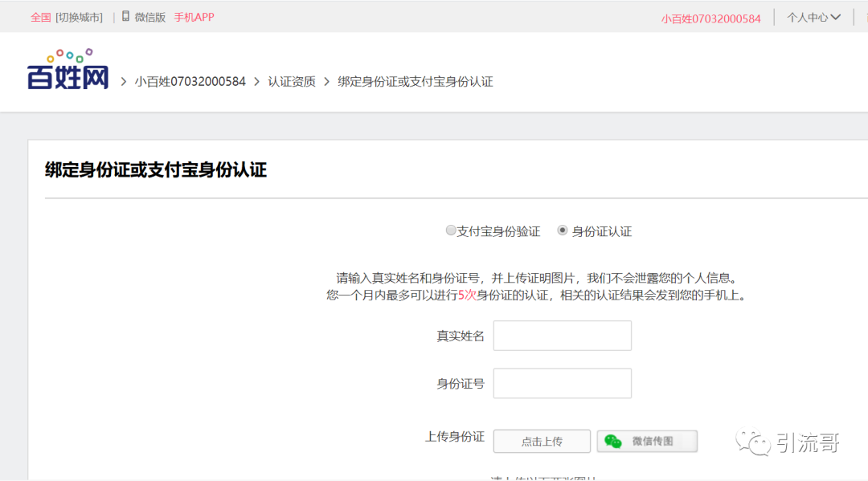Open 小百姓07032000584 in the breadcrumb

190,82
